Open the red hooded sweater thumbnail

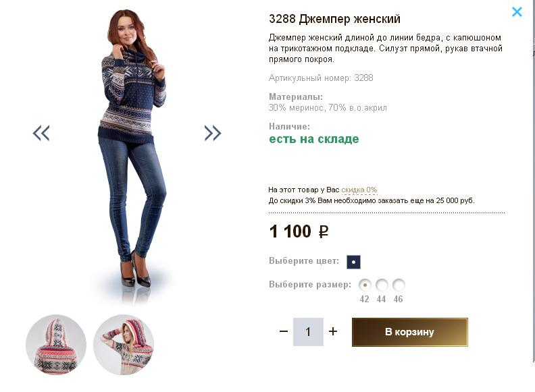tap(56, 344)
